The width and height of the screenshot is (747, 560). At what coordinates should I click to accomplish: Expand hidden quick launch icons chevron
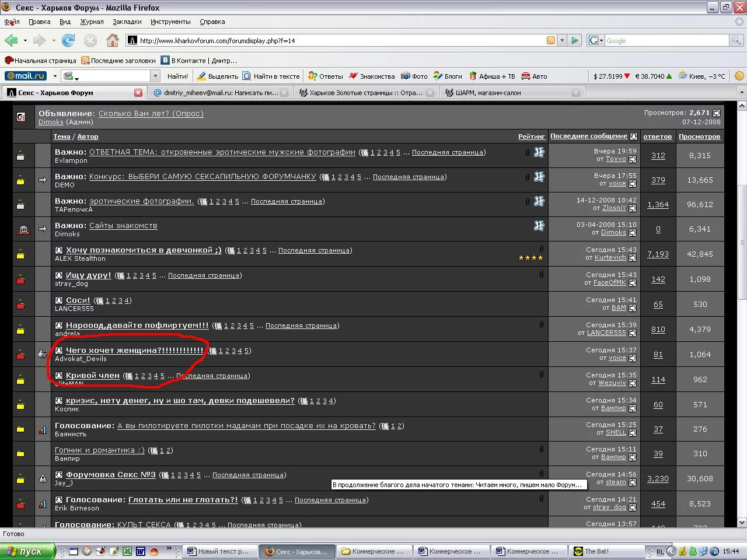[169, 549]
